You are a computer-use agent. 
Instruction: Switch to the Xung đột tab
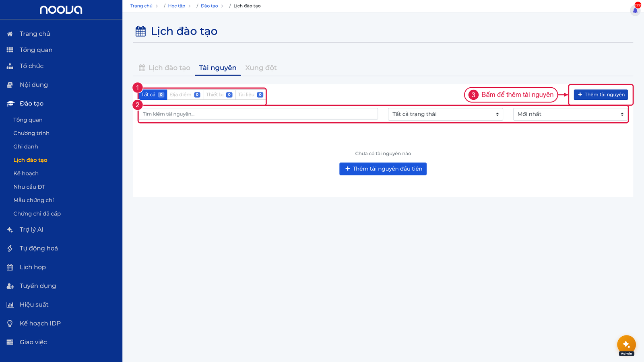(x=261, y=68)
